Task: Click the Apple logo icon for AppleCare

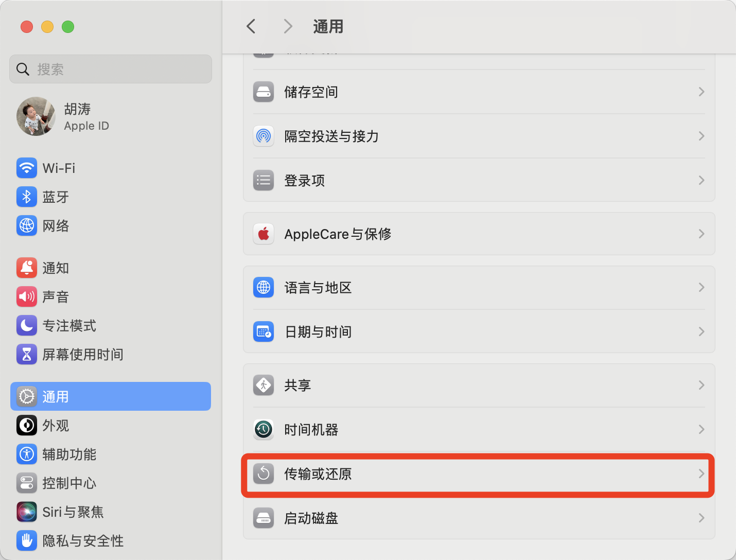Action: coord(264,234)
